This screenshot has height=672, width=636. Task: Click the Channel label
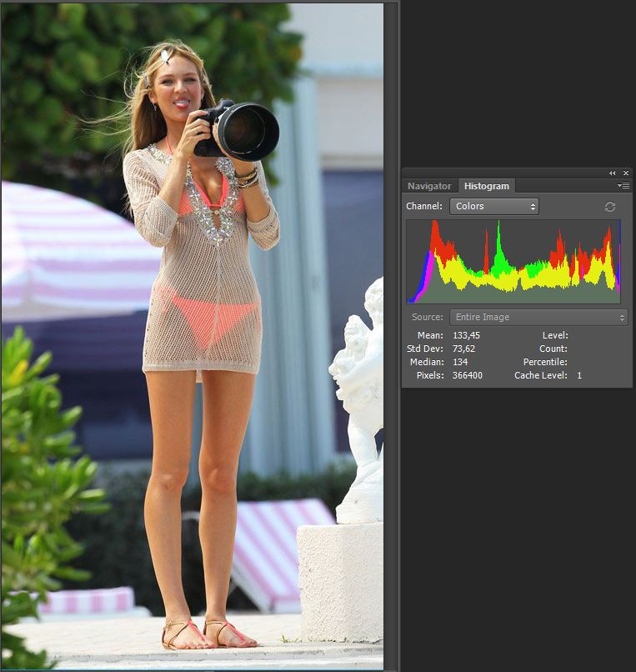click(x=423, y=206)
